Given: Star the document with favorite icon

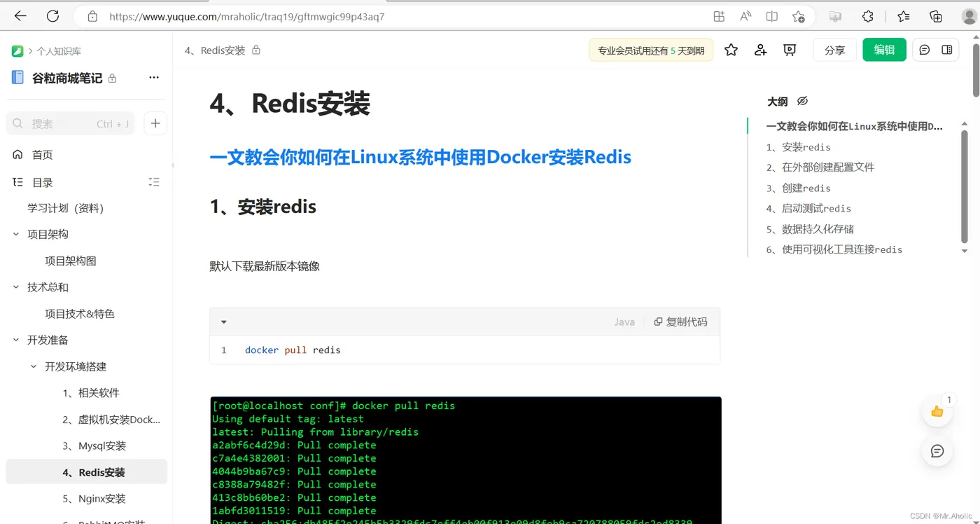Looking at the screenshot, I should click(731, 50).
